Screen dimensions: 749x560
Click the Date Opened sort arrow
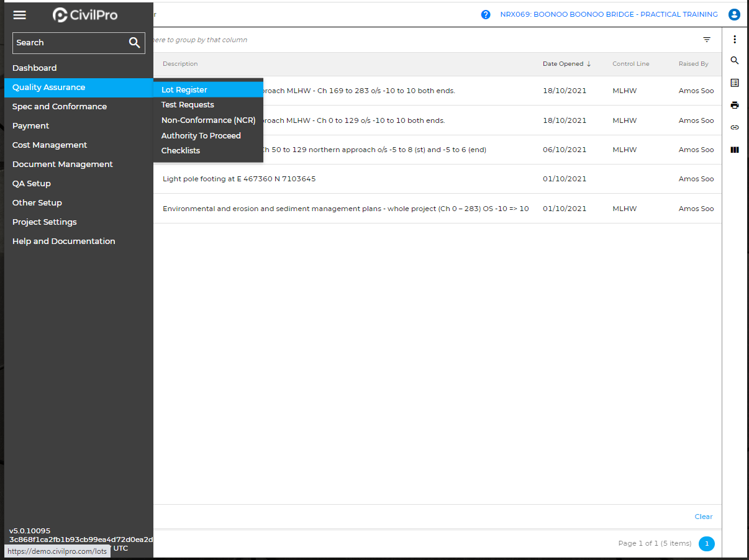(x=589, y=64)
